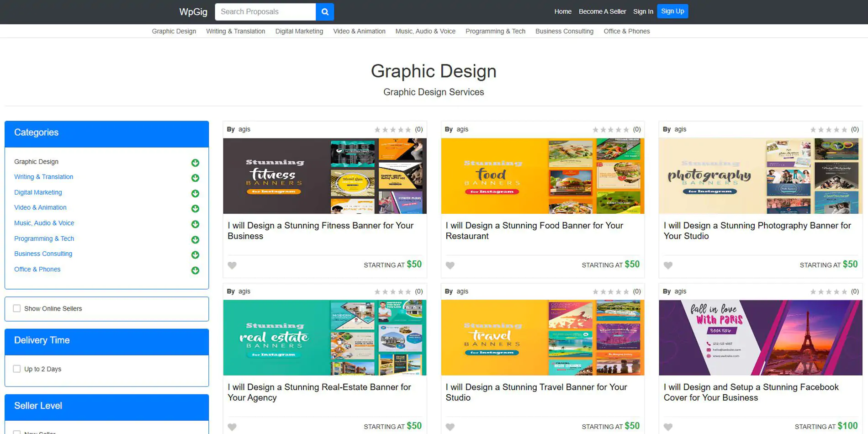Open the Stunning Food Banner thumbnail
This screenshot has width=868, height=434.
tap(542, 176)
